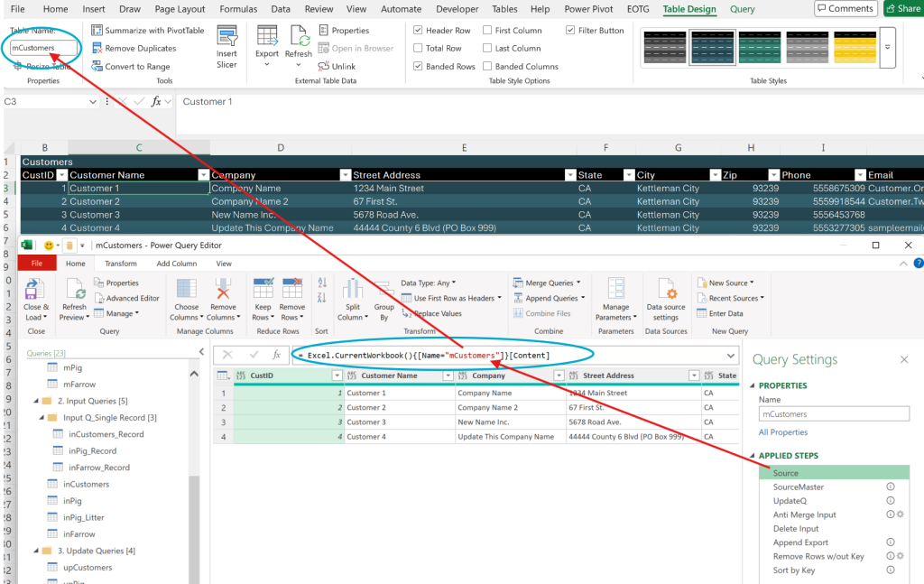Select the black gray table style swatch

665,47
